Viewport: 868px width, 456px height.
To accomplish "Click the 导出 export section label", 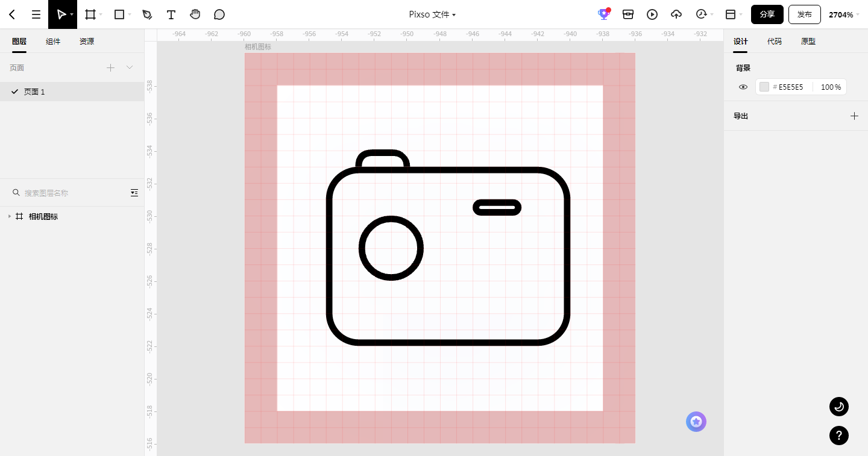I will (741, 116).
